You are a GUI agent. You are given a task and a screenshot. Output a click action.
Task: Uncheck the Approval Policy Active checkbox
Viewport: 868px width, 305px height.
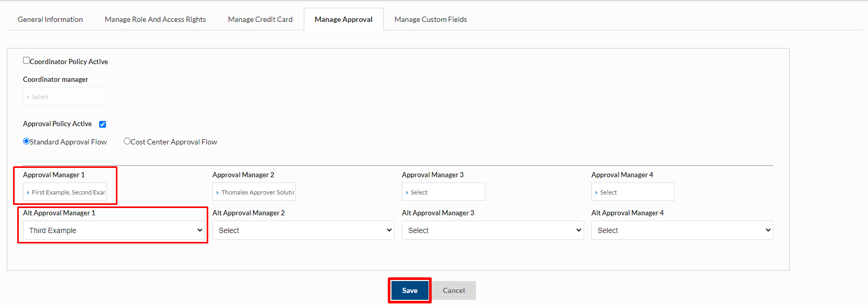(x=102, y=124)
